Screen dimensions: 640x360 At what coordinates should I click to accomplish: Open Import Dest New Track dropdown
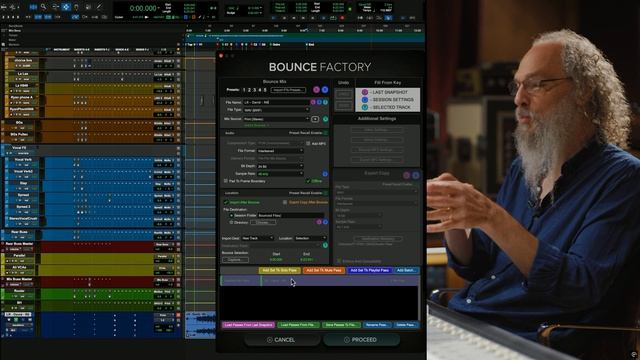pyautogui.click(x=258, y=238)
